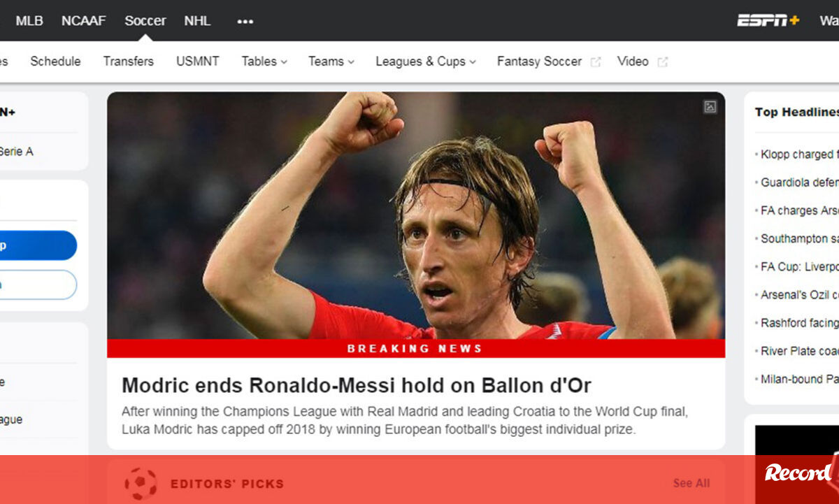Open headline Modric ends Ronaldo-Messi hold

357,385
